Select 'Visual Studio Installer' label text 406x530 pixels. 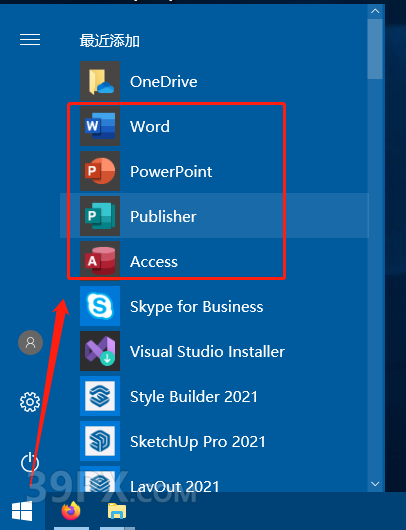coord(207,352)
